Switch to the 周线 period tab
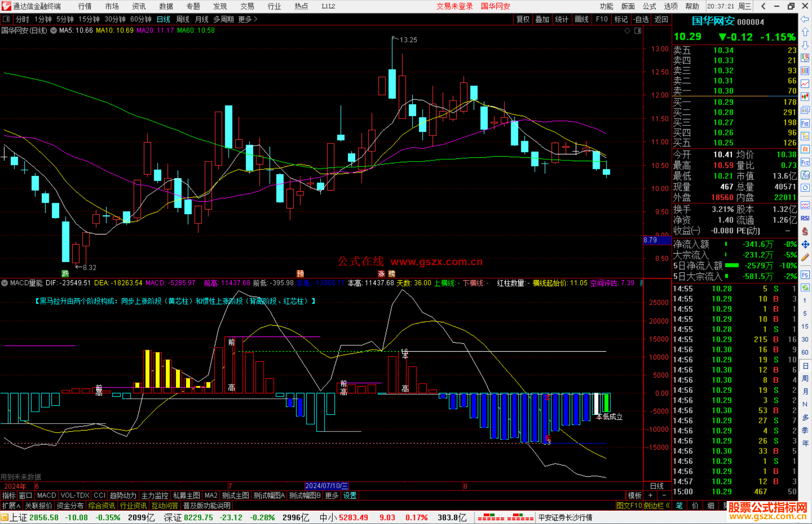This screenshot has width=812, height=524. (183, 19)
